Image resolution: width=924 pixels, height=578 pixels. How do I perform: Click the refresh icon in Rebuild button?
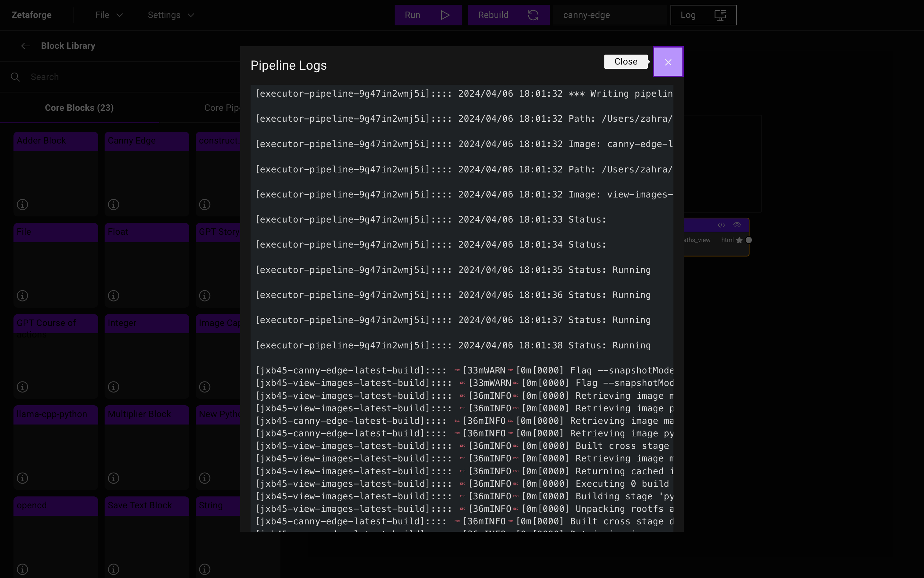pos(533,15)
